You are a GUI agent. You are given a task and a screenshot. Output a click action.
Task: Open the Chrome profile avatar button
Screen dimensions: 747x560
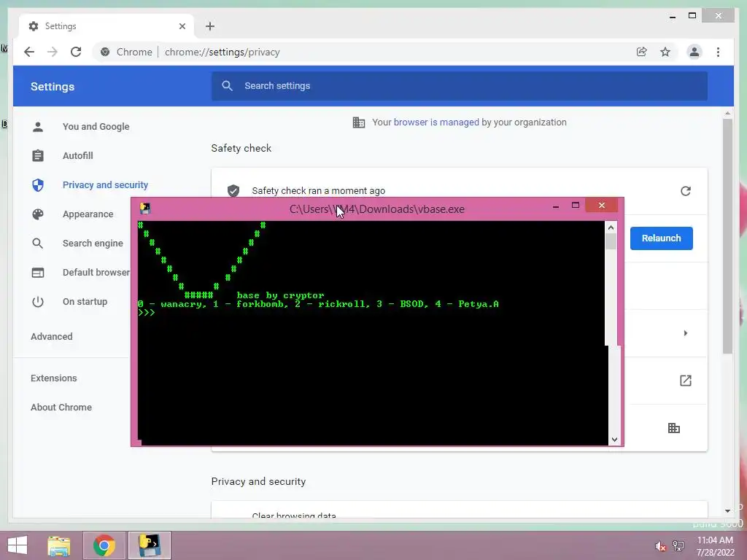(x=694, y=52)
